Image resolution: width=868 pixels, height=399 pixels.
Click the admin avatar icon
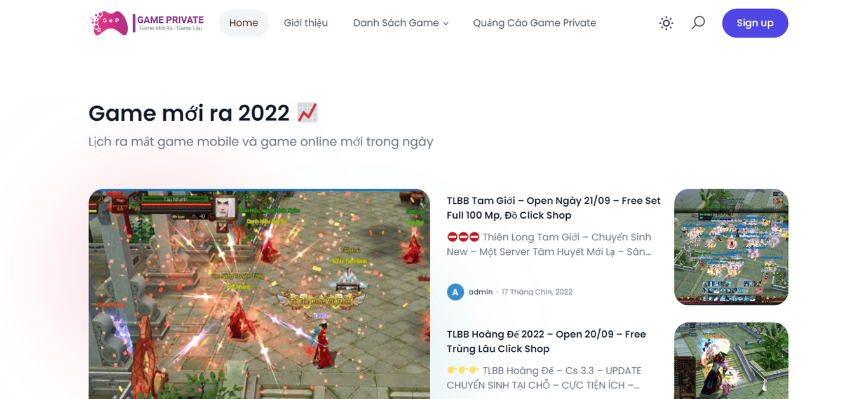[455, 292]
